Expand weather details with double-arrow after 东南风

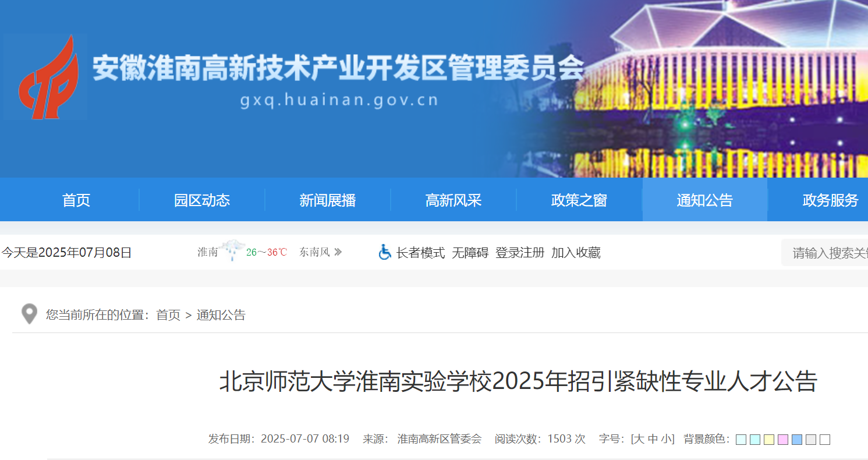[x=338, y=252]
